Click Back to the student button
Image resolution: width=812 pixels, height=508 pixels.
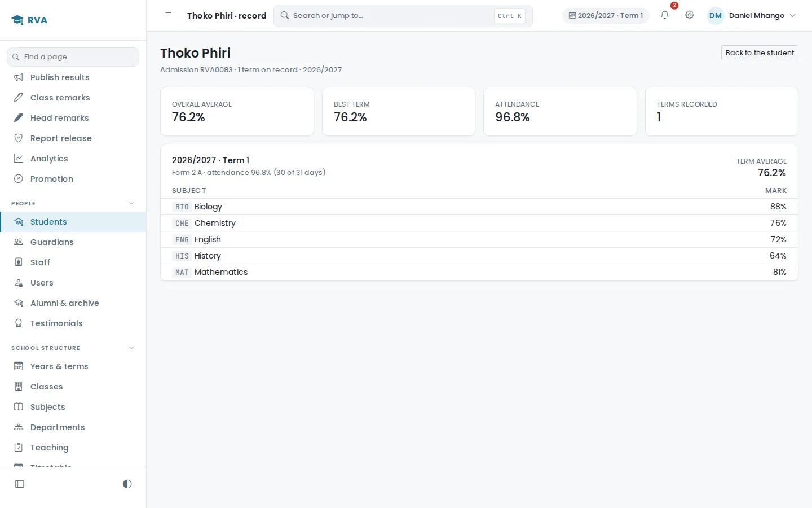[x=760, y=53]
